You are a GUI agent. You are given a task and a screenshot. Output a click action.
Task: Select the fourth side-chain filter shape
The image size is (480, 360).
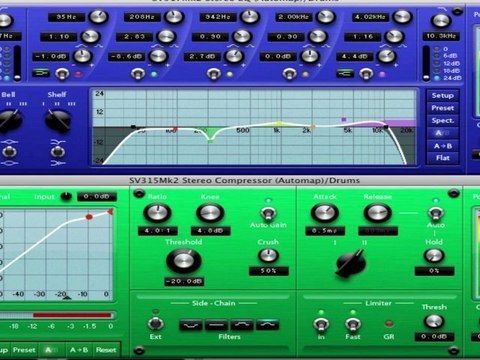tap(268, 325)
